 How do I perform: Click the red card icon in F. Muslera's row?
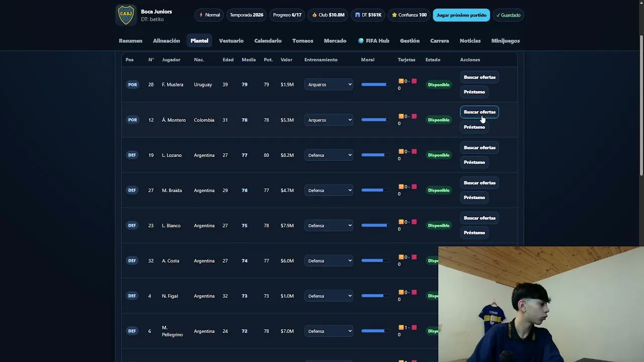414,81
